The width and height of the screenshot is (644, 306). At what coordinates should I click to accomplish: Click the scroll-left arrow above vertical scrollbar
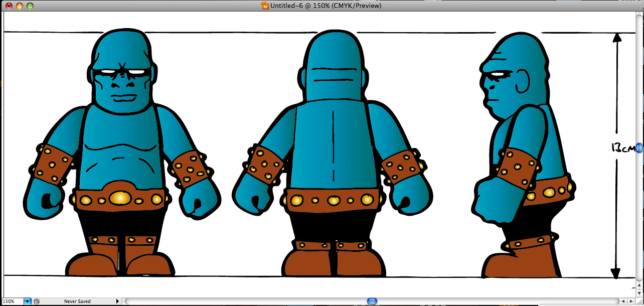coord(623,300)
